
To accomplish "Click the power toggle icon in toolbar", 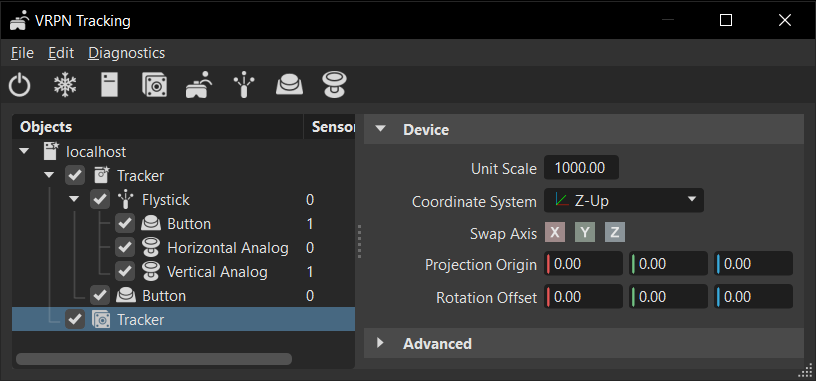I will (x=20, y=84).
